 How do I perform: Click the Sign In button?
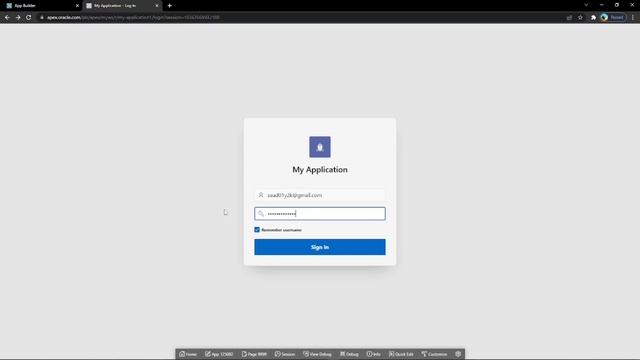[x=320, y=247]
